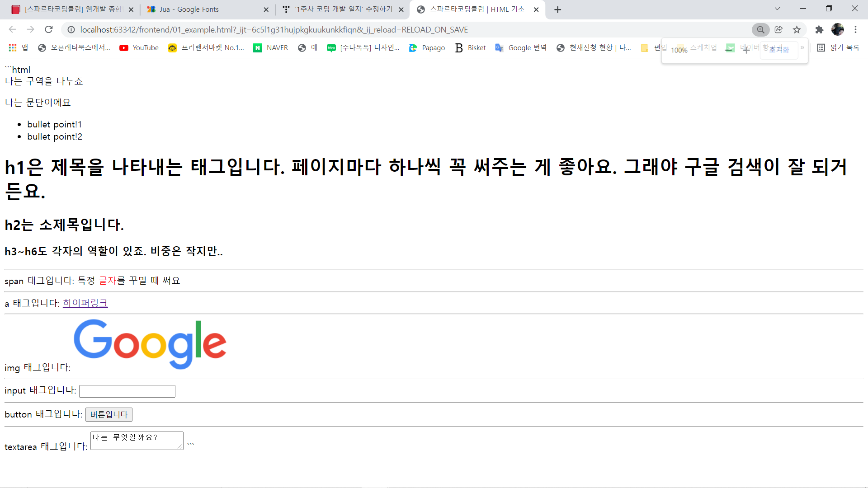Screen dimensions: 868x488
Task: Expand the tab search chevron in title bar
Action: (777, 9)
